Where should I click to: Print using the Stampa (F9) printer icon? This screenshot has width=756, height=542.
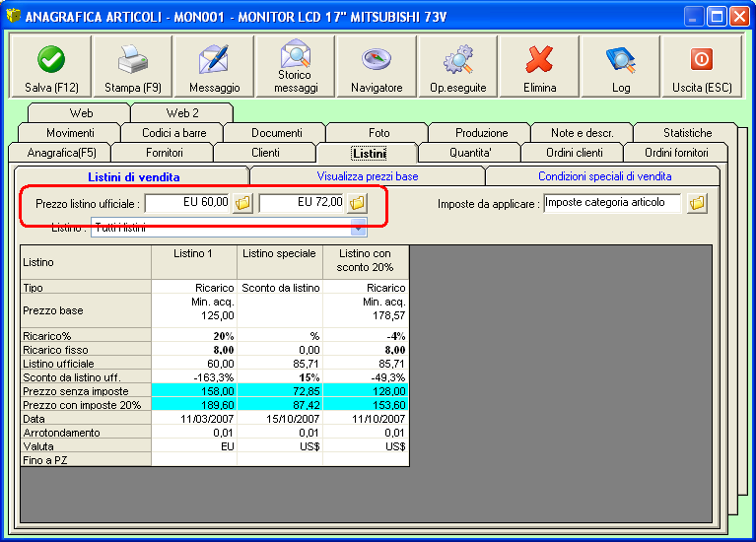pos(133,59)
